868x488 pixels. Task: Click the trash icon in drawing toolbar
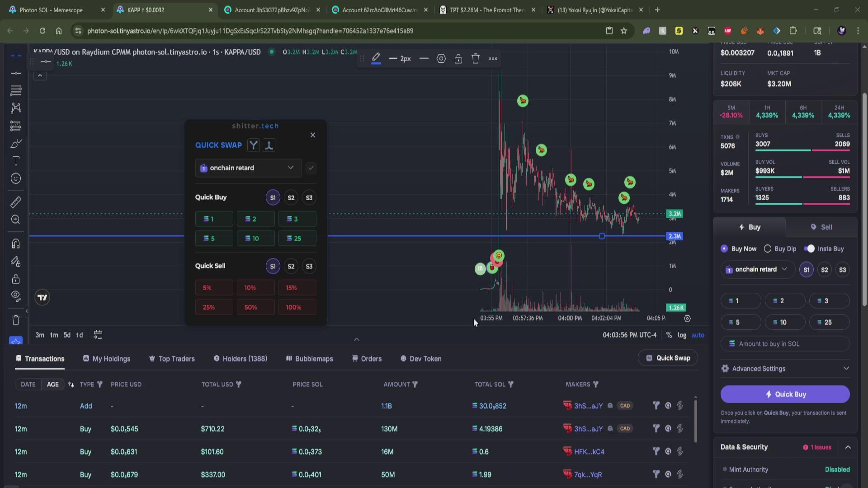(476, 59)
